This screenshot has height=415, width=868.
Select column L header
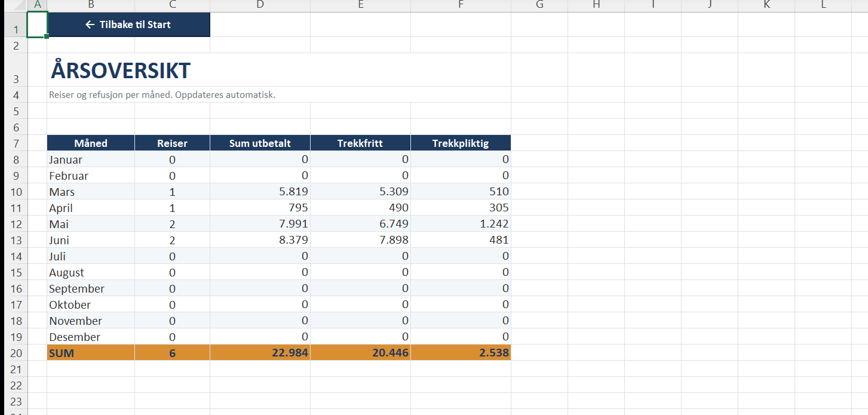(823, 5)
